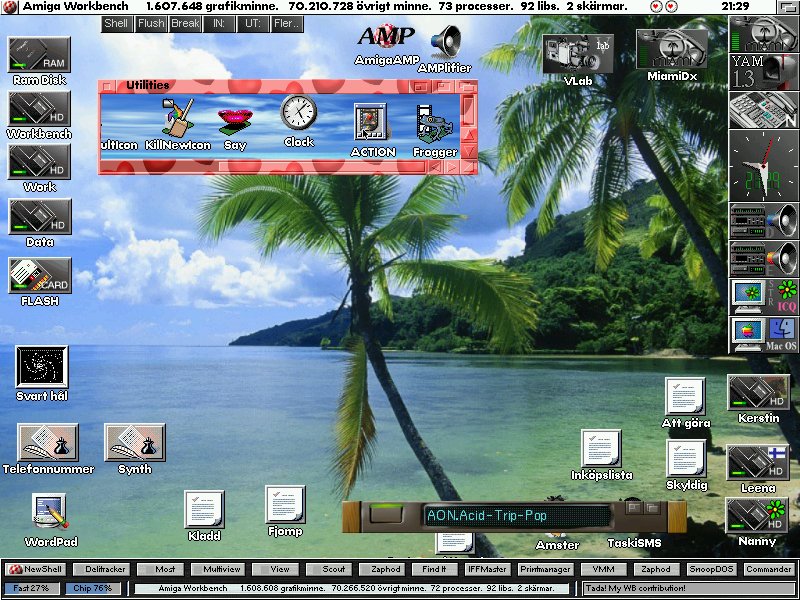Launch the Frogger icon in Utilities

tap(434, 125)
